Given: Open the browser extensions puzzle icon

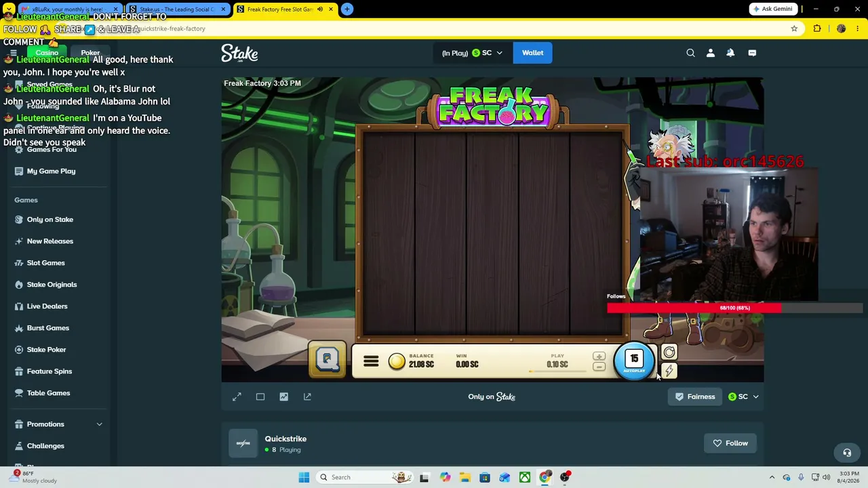Looking at the screenshot, I should click(x=817, y=28).
